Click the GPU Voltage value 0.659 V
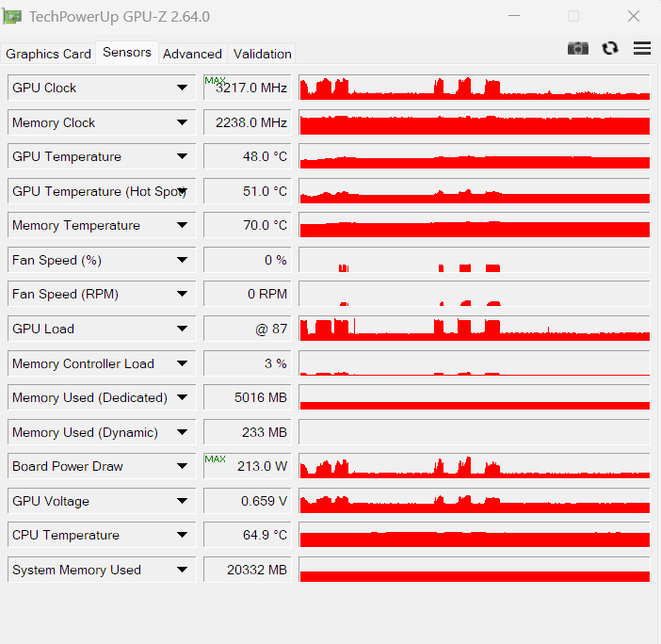The height and width of the screenshot is (644, 661). [248, 501]
